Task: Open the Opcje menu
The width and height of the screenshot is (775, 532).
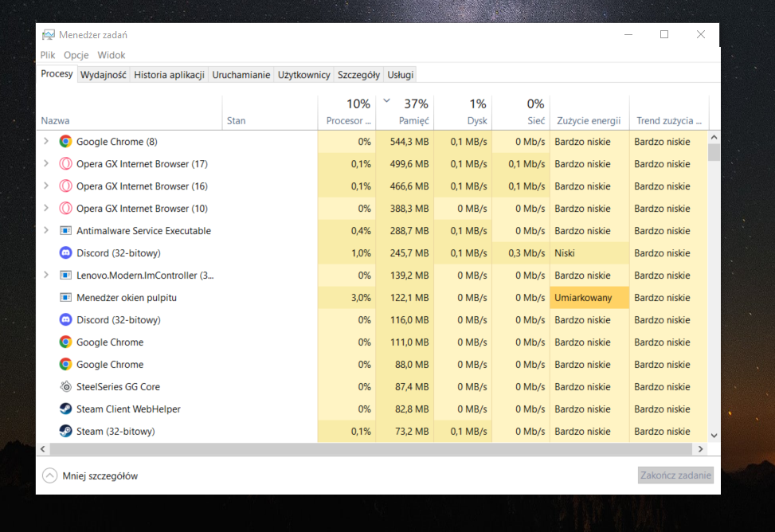Action: [76, 55]
